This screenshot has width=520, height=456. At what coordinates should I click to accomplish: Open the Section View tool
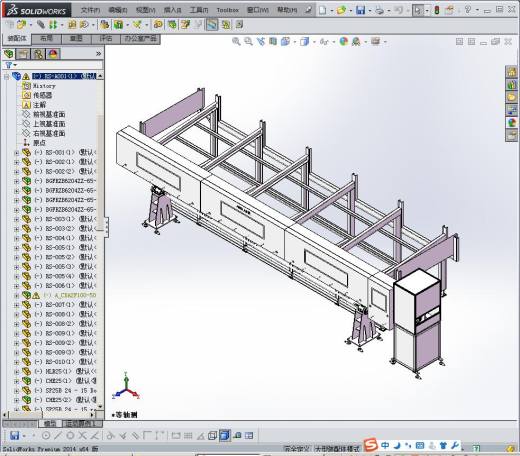coord(273,41)
